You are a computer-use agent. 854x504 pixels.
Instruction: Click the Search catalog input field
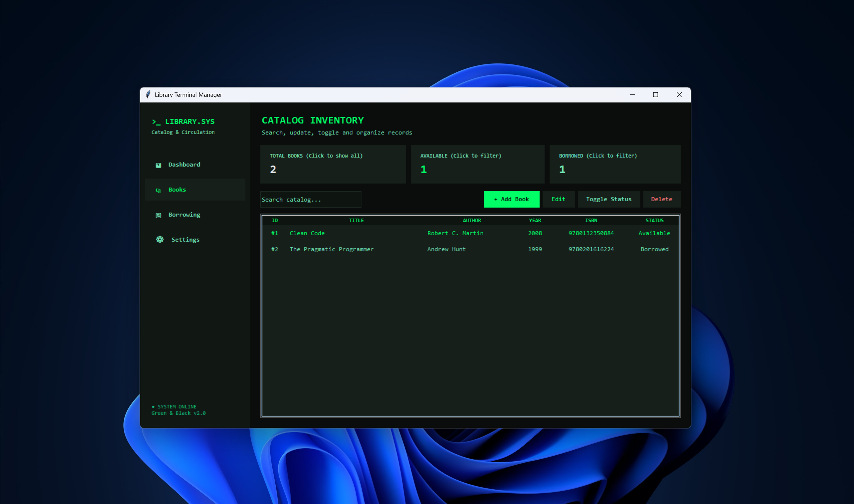pyautogui.click(x=311, y=199)
